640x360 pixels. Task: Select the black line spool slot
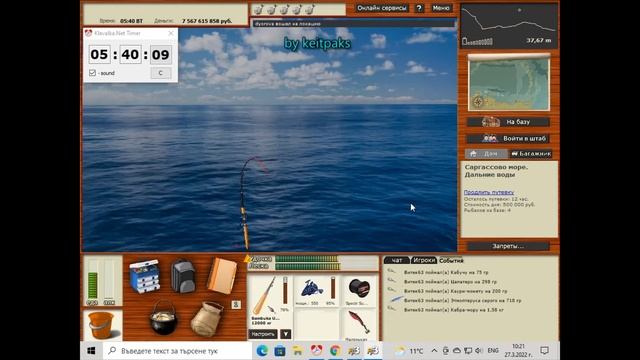(359, 291)
